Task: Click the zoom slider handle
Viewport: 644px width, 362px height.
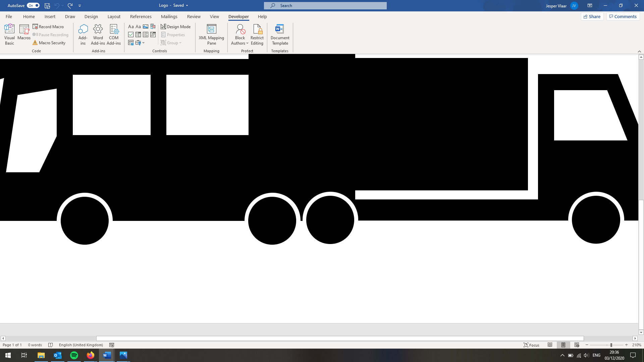Action: (x=611, y=345)
